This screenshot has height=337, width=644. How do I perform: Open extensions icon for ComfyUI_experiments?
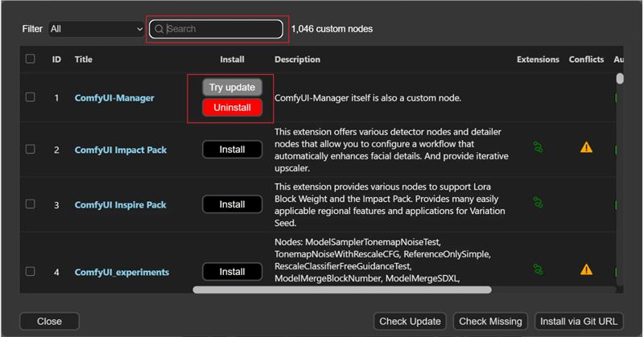click(x=538, y=269)
